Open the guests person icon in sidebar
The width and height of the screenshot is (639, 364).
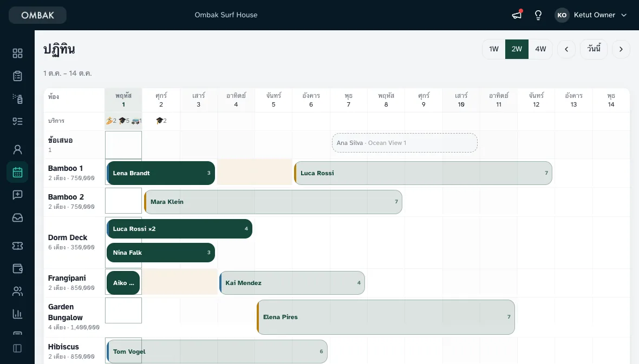click(x=17, y=149)
